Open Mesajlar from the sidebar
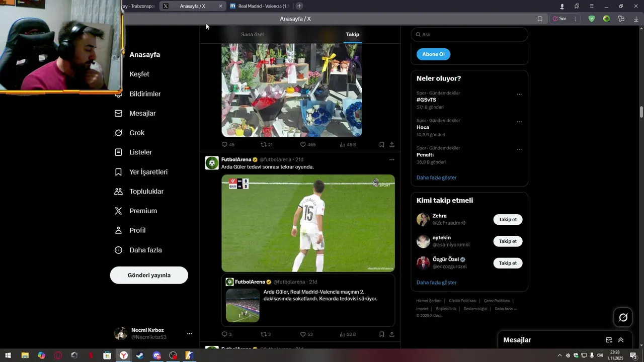Image resolution: width=644 pixels, height=362 pixels. [x=135, y=114]
